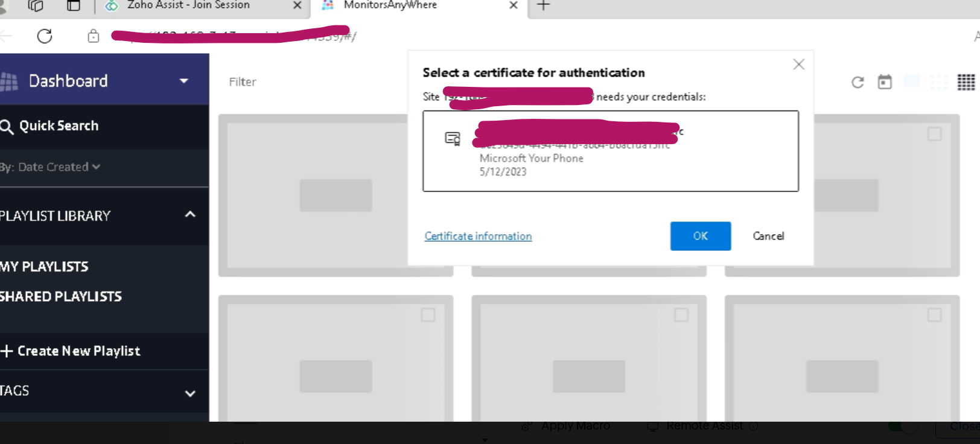Click the OK button in certificate dialog
The width and height of the screenshot is (980, 444).
[x=700, y=236]
